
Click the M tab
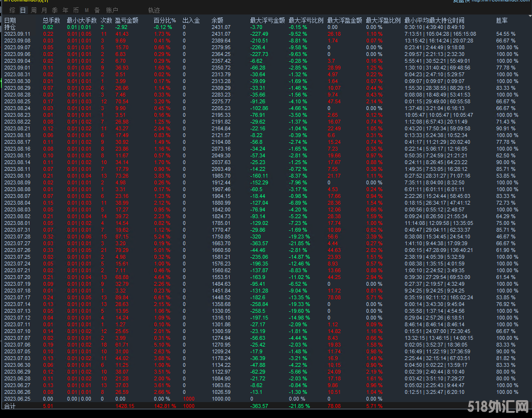[86, 10]
